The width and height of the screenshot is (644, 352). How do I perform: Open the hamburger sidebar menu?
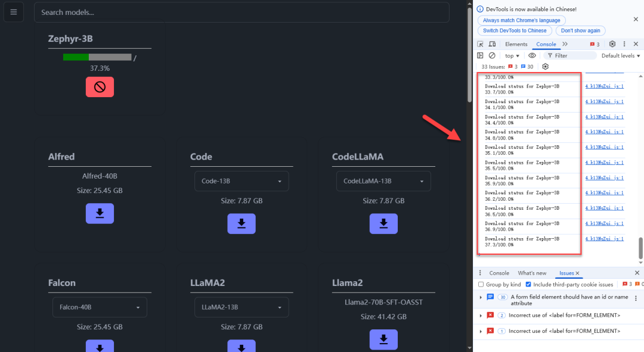pyautogui.click(x=14, y=13)
